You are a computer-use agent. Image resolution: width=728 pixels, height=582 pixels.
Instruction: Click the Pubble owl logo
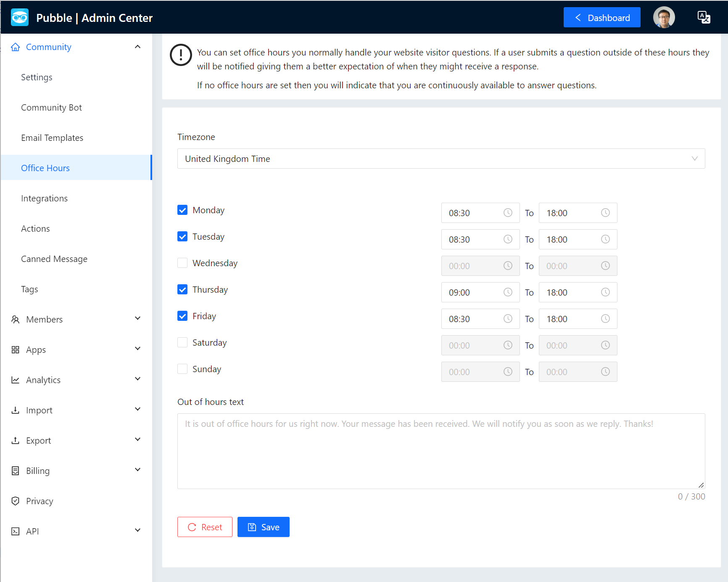click(x=19, y=17)
